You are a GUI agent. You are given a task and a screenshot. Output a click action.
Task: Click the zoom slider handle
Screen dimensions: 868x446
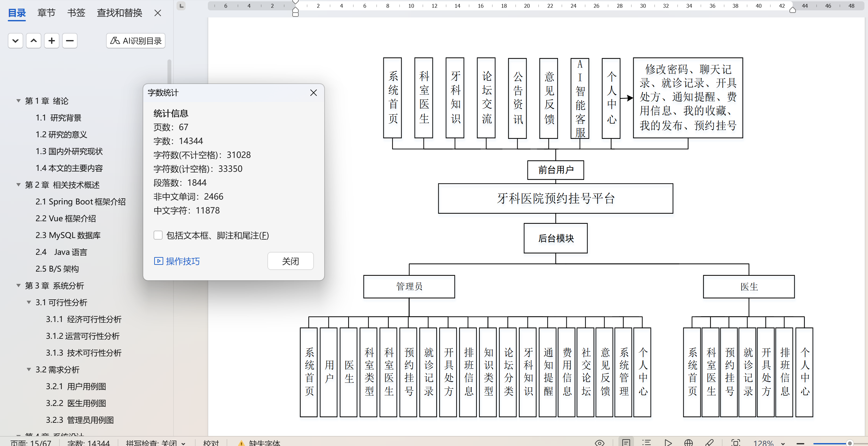(x=850, y=443)
